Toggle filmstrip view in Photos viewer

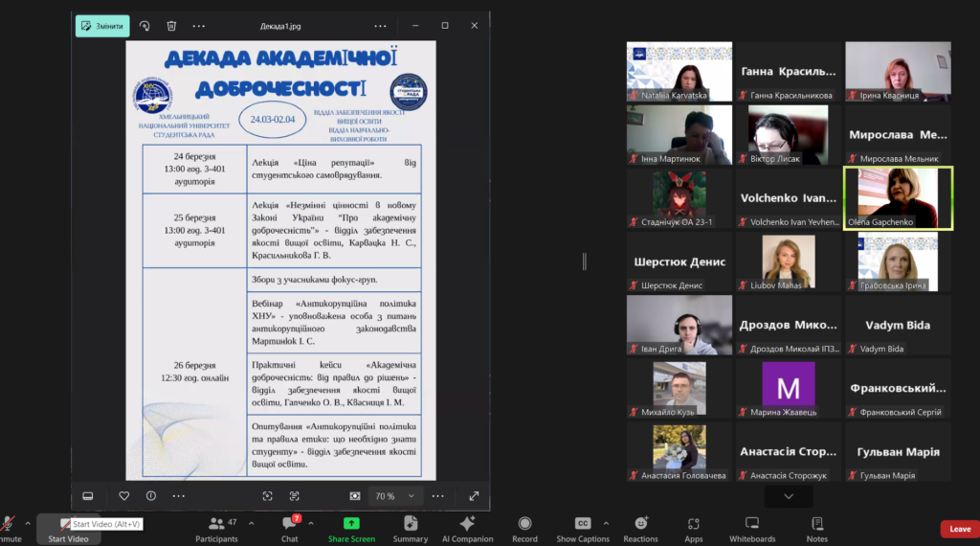pyautogui.click(x=88, y=496)
